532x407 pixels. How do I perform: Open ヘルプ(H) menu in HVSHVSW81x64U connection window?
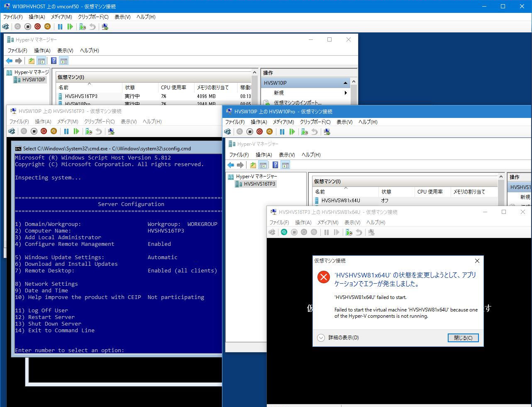[376, 223]
